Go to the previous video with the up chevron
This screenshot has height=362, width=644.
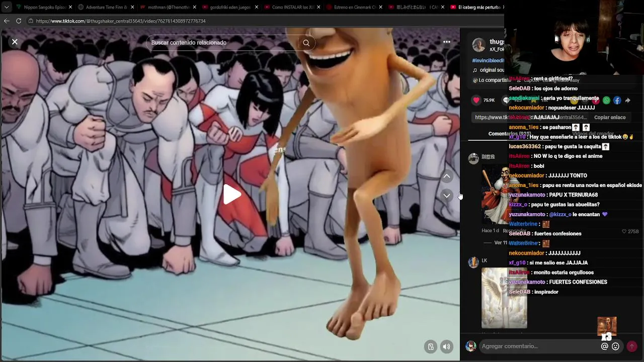coord(446,176)
